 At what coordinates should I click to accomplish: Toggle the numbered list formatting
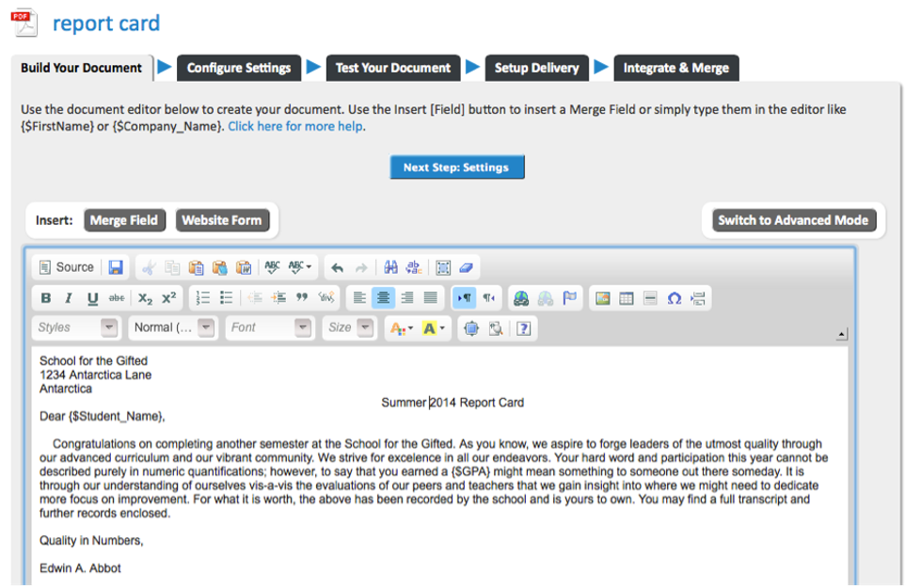[x=203, y=297]
